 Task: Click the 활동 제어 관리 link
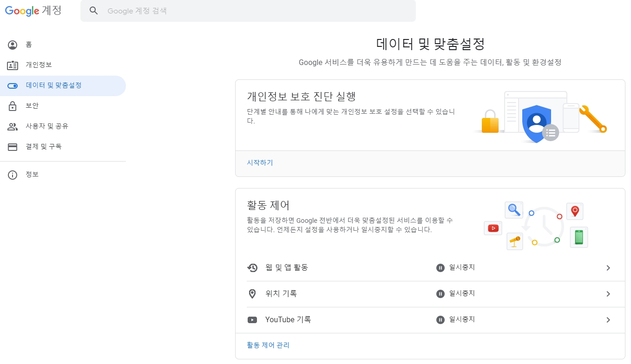(x=268, y=345)
